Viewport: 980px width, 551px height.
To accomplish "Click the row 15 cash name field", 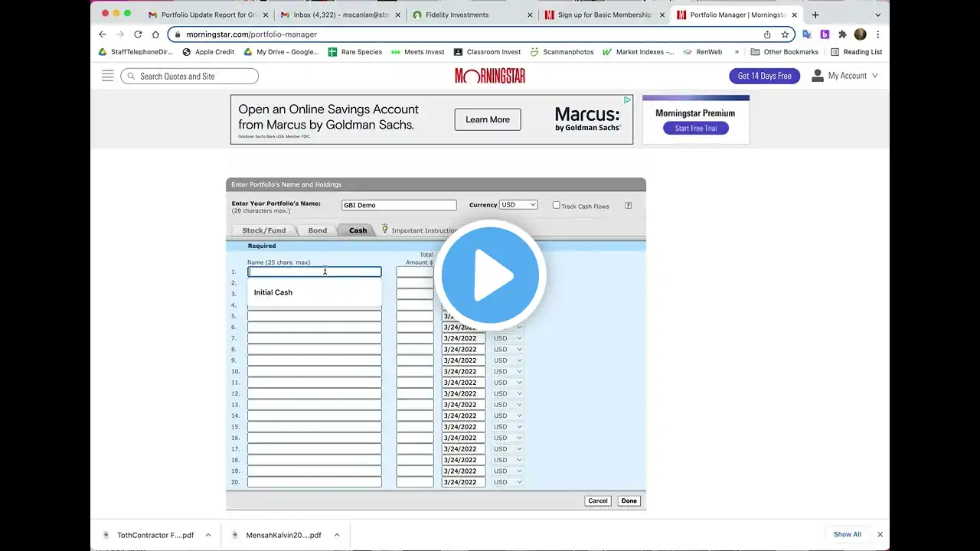I will [314, 427].
